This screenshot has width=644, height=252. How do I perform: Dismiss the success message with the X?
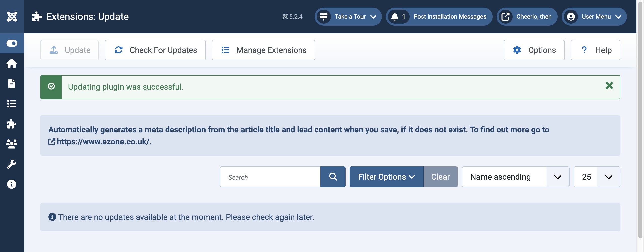click(x=609, y=86)
